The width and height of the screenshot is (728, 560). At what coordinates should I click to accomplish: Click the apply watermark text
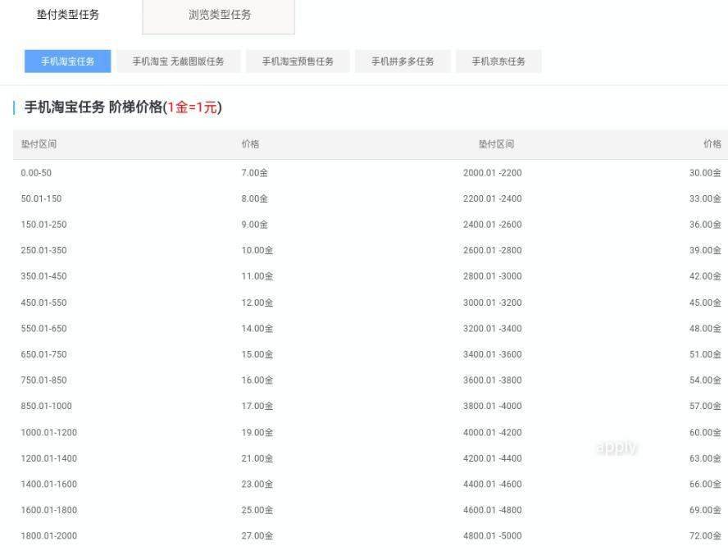point(615,447)
